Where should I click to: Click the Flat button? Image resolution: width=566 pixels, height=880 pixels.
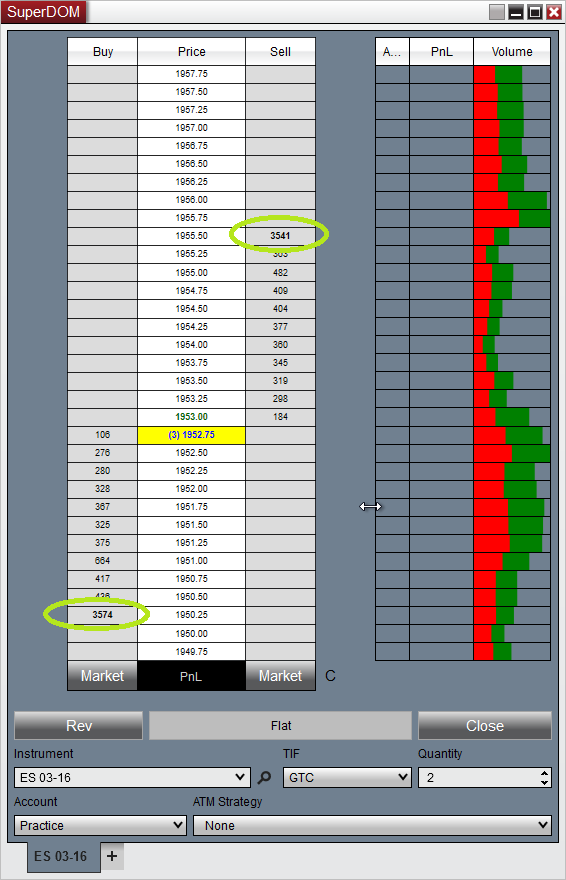pos(280,726)
